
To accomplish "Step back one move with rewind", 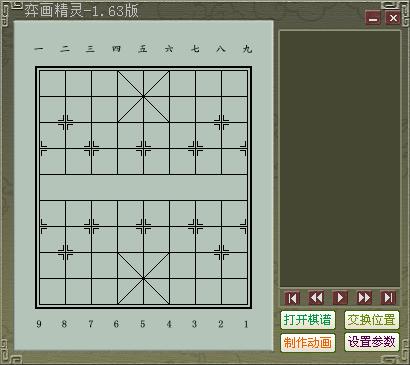I will 316,298.
